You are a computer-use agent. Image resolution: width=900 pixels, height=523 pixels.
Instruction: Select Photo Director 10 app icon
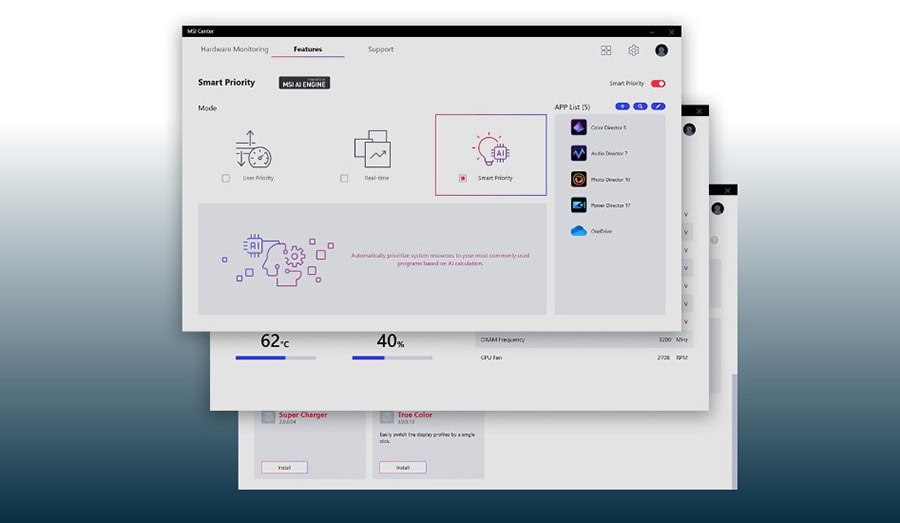coord(579,180)
